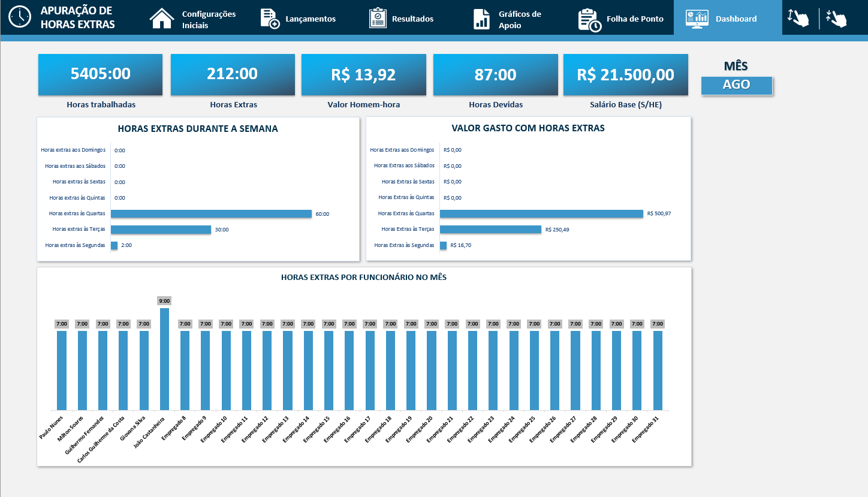Open the Lançamentos tab
The width and height of the screenshot is (868, 497).
tap(311, 19)
